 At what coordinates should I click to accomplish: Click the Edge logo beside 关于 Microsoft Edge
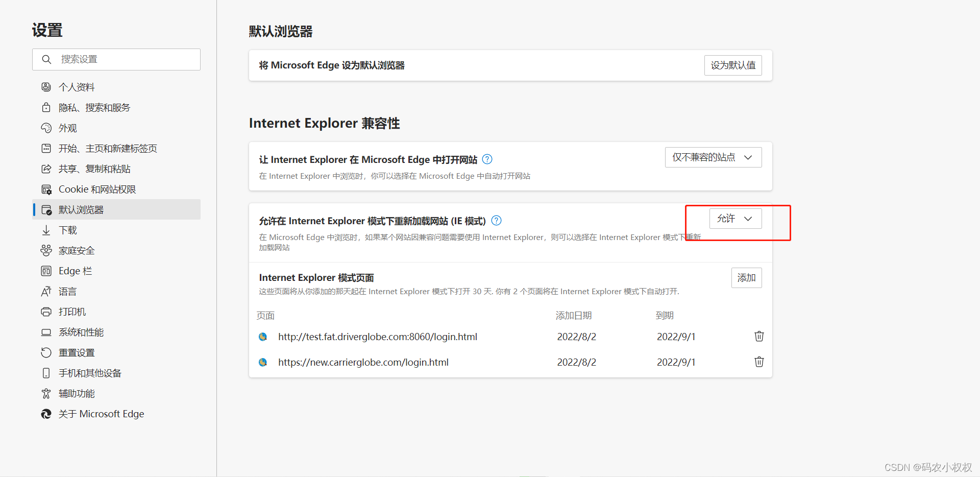tap(46, 414)
